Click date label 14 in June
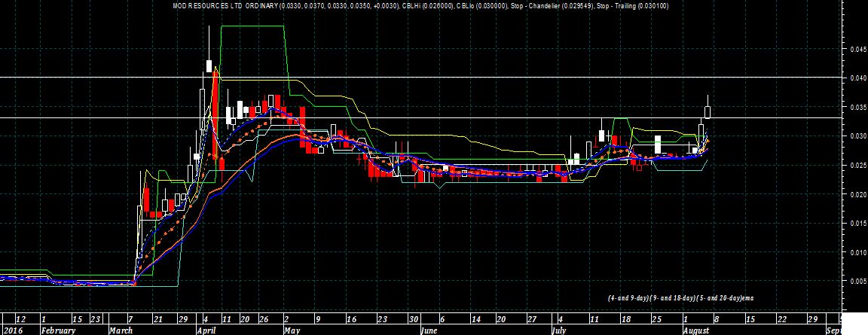 pyautogui.click(x=475, y=319)
